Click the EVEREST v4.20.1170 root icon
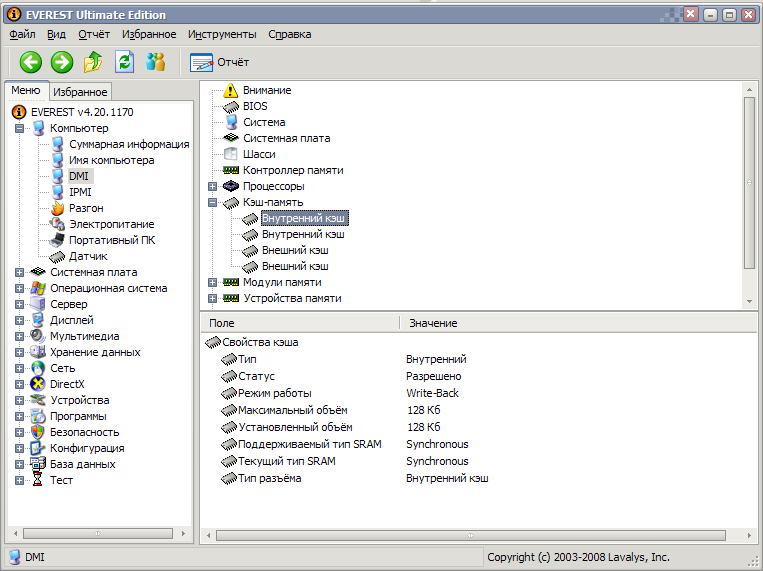 (18, 112)
